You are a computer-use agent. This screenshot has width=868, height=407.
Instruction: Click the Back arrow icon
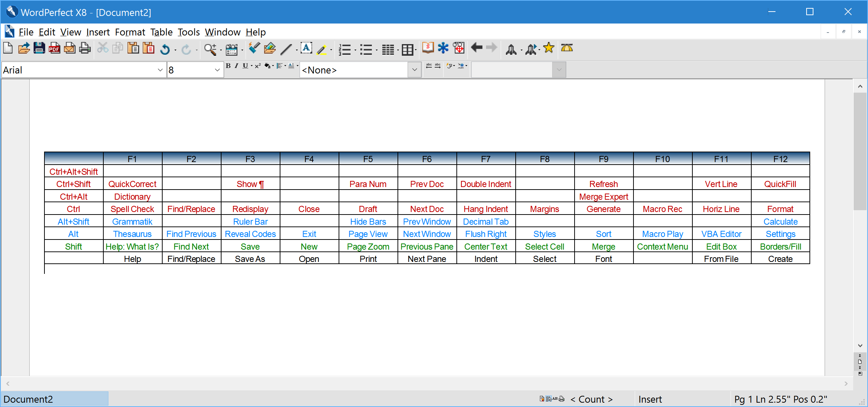tap(477, 48)
